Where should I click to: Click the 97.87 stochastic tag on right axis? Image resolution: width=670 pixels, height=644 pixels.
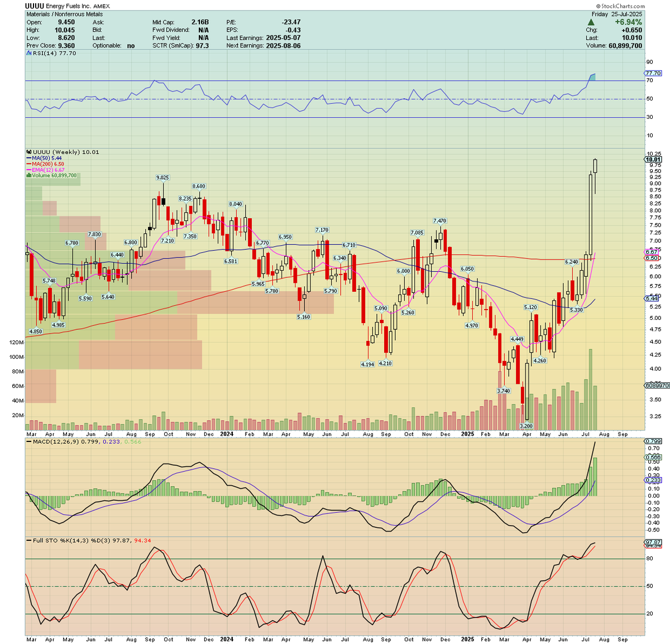click(653, 542)
